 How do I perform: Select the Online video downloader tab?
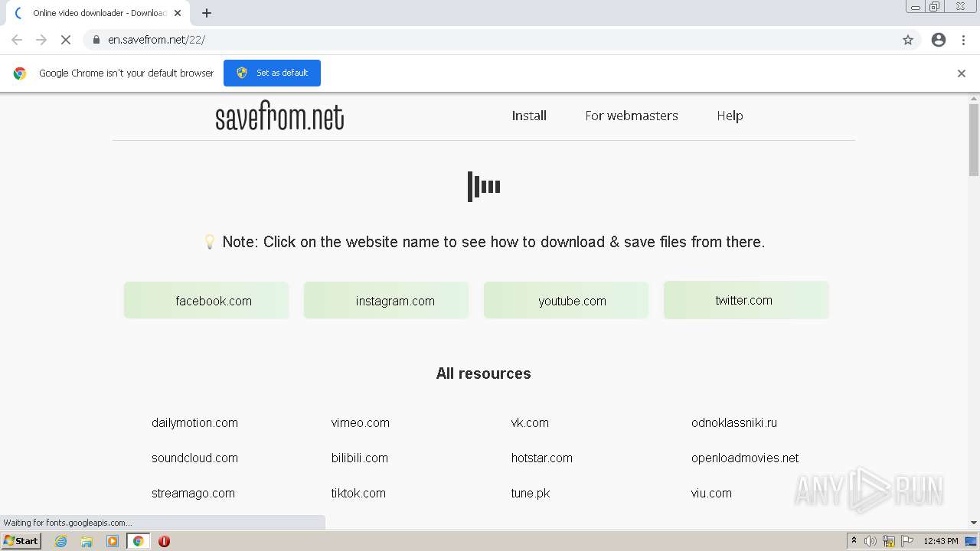click(x=98, y=13)
